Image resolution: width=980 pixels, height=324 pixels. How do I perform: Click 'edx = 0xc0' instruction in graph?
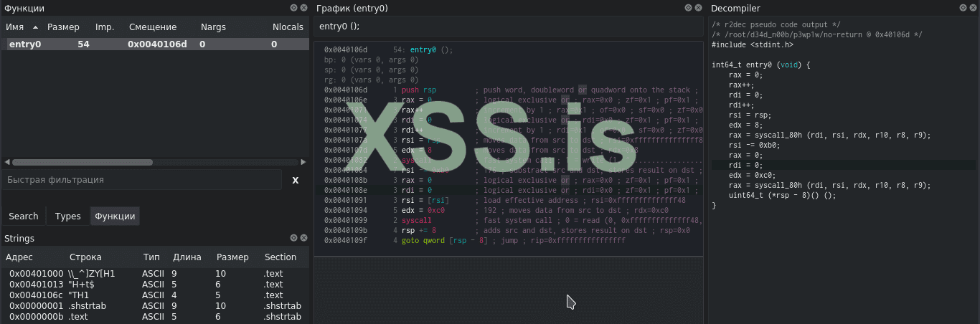(423, 211)
